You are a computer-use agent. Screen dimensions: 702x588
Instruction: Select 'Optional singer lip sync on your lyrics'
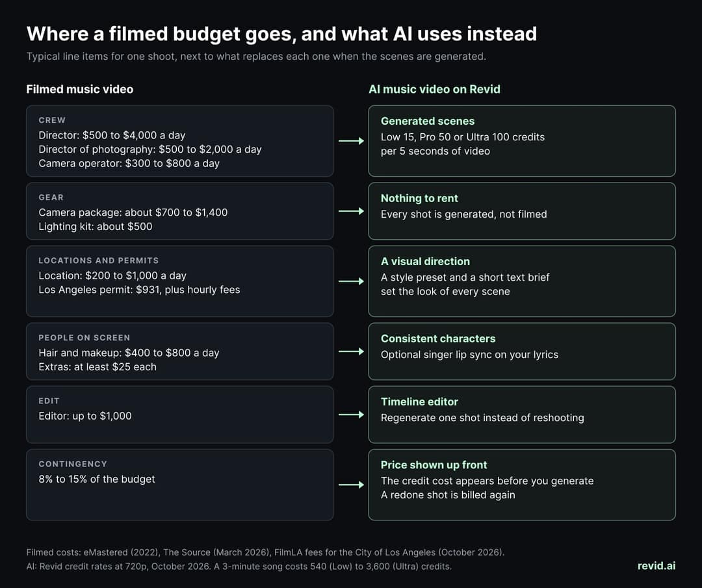pos(470,355)
